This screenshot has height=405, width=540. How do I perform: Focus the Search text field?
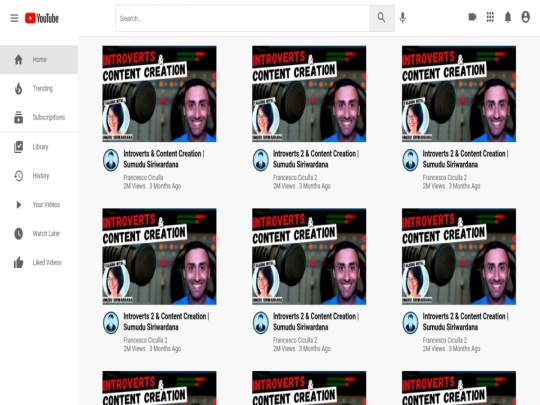(x=242, y=18)
